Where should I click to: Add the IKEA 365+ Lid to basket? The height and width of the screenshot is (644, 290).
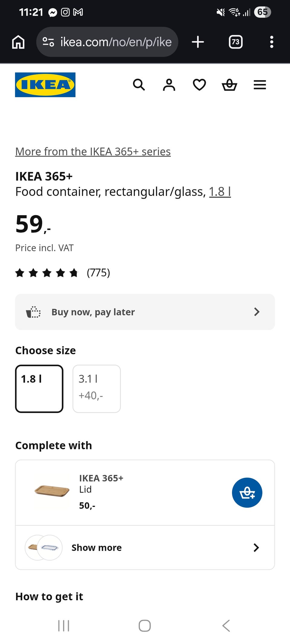point(247,493)
